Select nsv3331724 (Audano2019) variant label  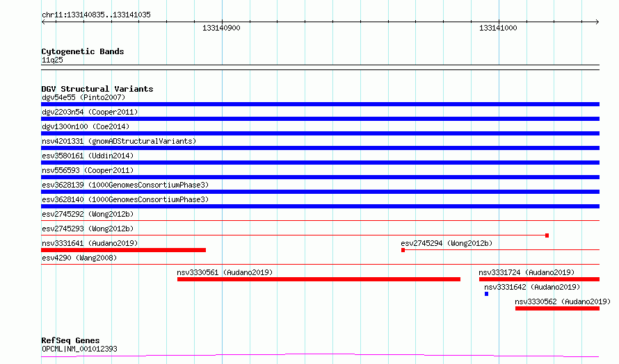tap(526, 272)
